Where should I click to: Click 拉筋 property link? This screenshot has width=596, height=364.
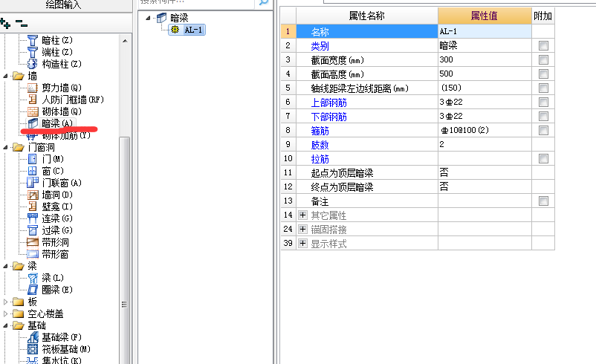(x=320, y=159)
